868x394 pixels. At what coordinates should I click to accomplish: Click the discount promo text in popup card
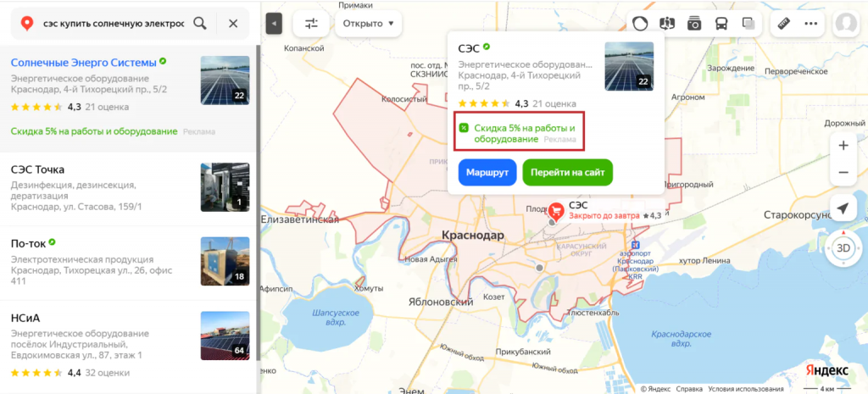pyautogui.click(x=524, y=133)
